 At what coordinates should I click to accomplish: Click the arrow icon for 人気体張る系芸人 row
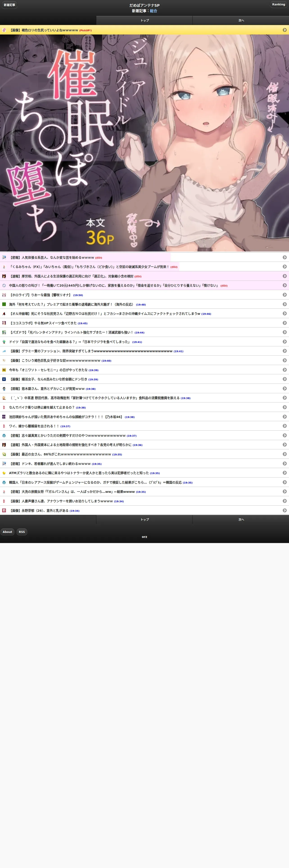pyautogui.click(x=285, y=257)
